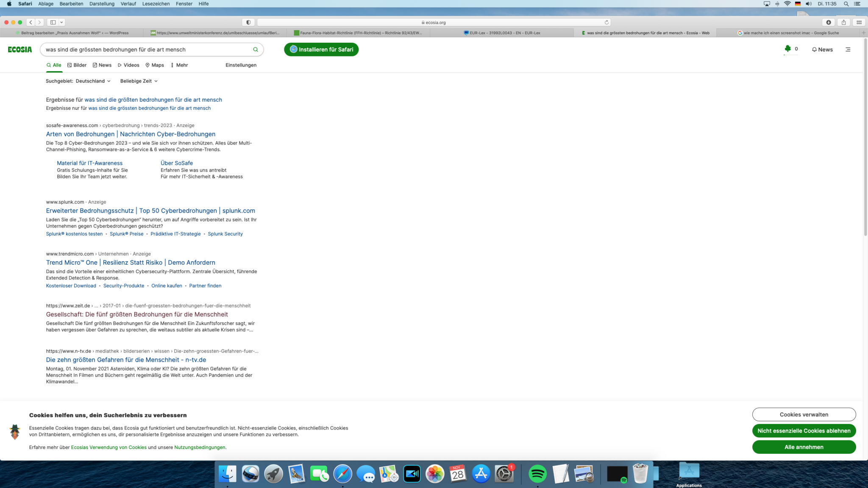
Task: Click the Cookies verwalten button
Action: pyautogui.click(x=804, y=415)
